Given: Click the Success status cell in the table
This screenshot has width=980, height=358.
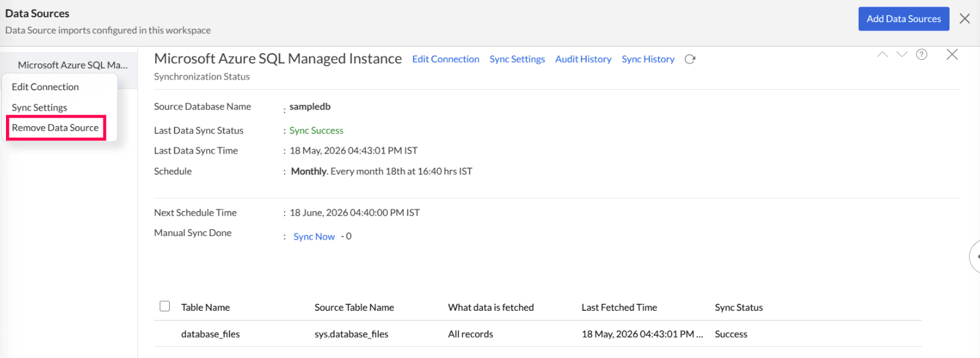Looking at the screenshot, I should pyautogui.click(x=731, y=334).
